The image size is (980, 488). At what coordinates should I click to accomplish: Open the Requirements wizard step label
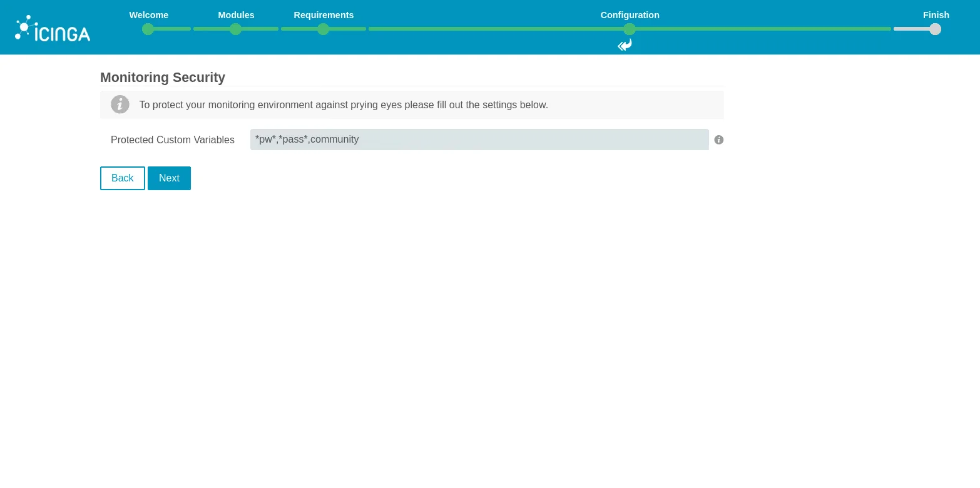tap(324, 15)
